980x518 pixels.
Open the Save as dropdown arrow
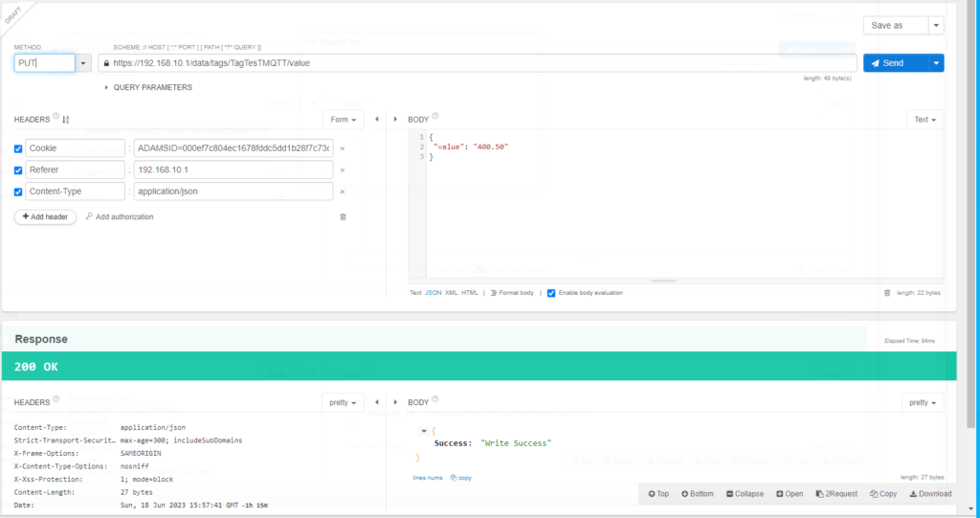tap(936, 25)
